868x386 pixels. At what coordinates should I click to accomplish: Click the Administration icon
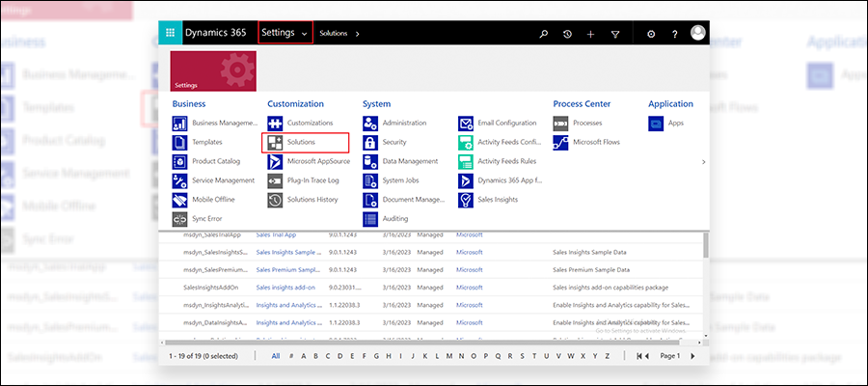(x=370, y=124)
